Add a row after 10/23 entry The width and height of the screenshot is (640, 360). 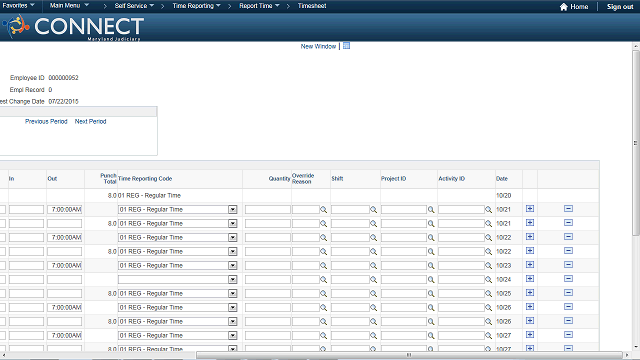pyautogui.click(x=530, y=265)
